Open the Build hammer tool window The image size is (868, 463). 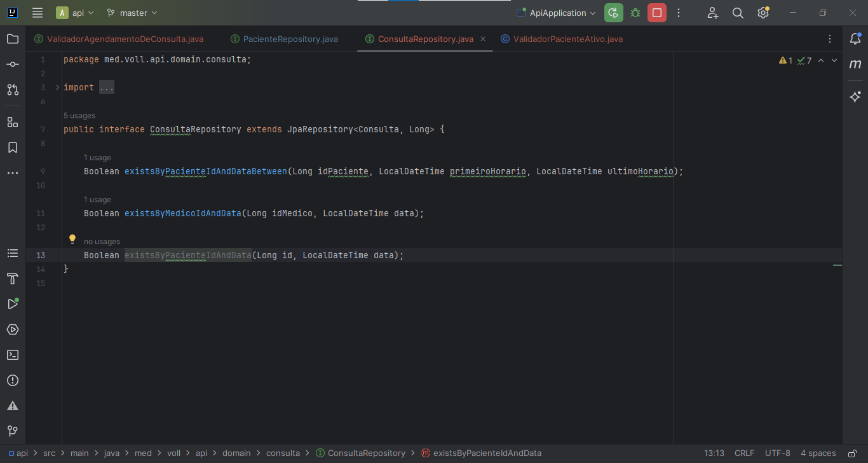[13, 279]
